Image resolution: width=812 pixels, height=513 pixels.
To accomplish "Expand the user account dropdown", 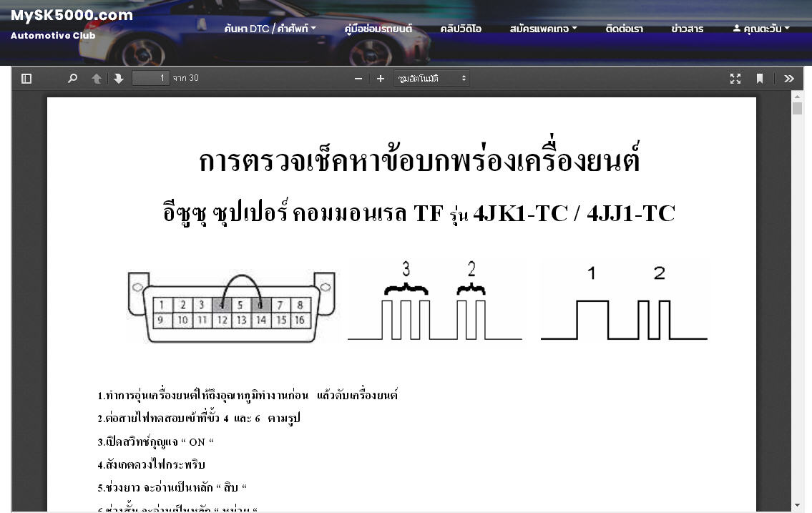I will click(761, 29).
